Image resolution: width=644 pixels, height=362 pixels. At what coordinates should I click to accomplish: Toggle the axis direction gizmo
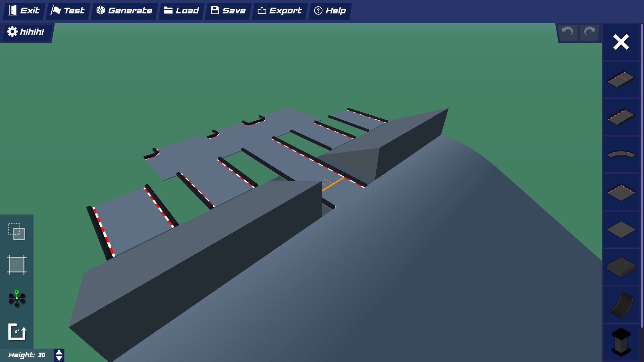tap(17, 298)
